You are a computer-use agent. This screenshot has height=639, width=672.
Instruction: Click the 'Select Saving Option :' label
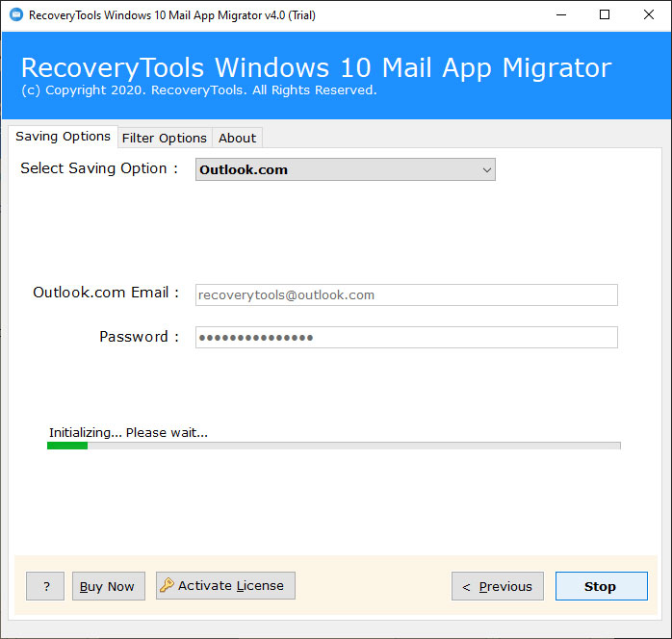[99, 168]
